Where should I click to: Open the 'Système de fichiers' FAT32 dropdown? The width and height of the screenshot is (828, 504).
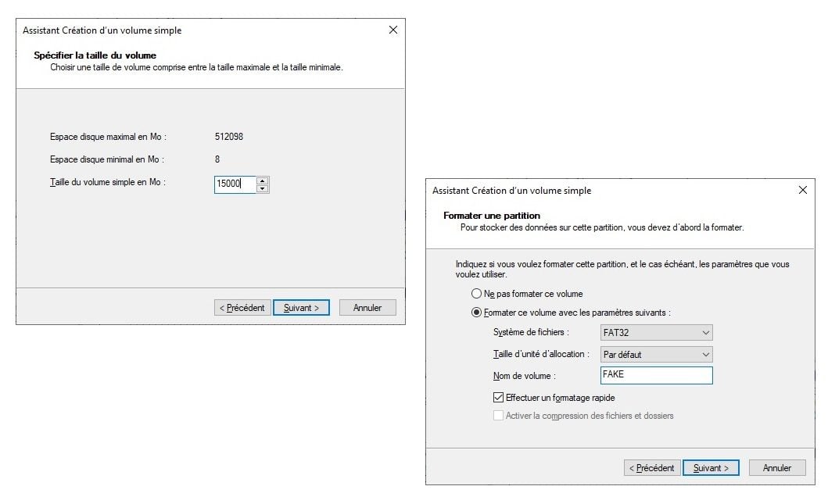656,333
